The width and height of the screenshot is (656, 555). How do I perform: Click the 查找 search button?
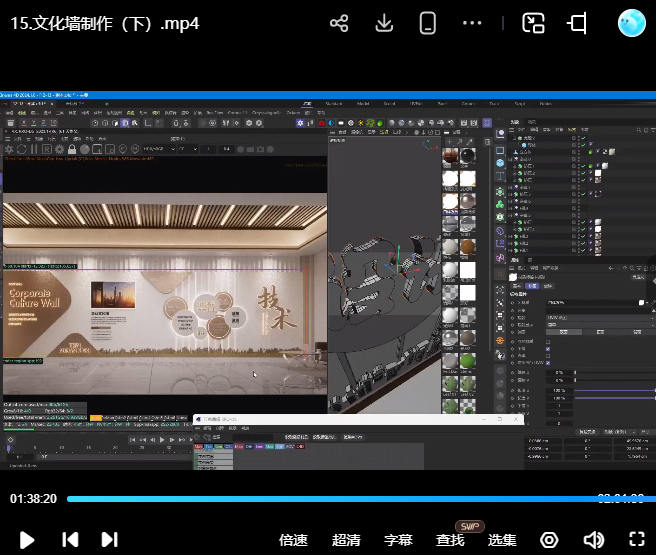450,540
